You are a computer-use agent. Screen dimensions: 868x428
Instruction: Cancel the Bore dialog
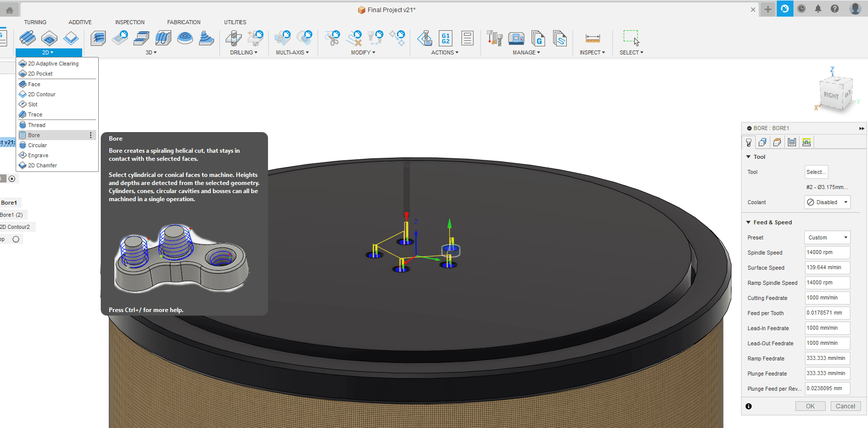(x=845, y=406)
